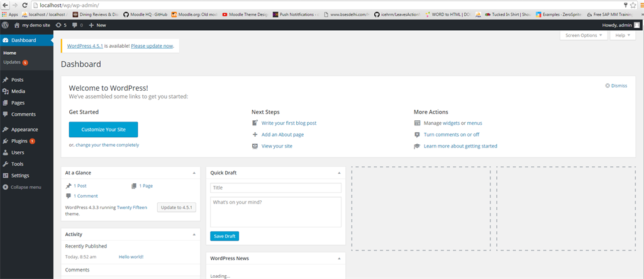Bookmark this page with star icon
644x279 pixels.
click(633, 5)
